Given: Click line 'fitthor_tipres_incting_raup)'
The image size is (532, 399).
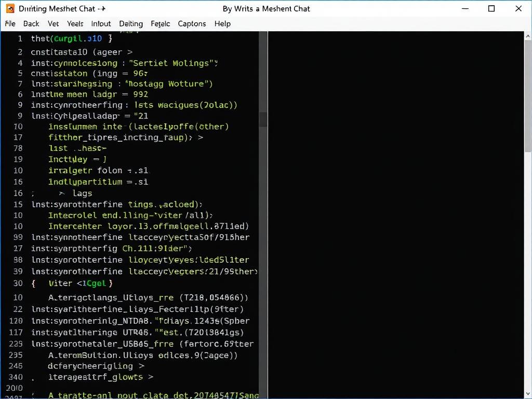Looking at the screenshot, I should pos(126,137).
